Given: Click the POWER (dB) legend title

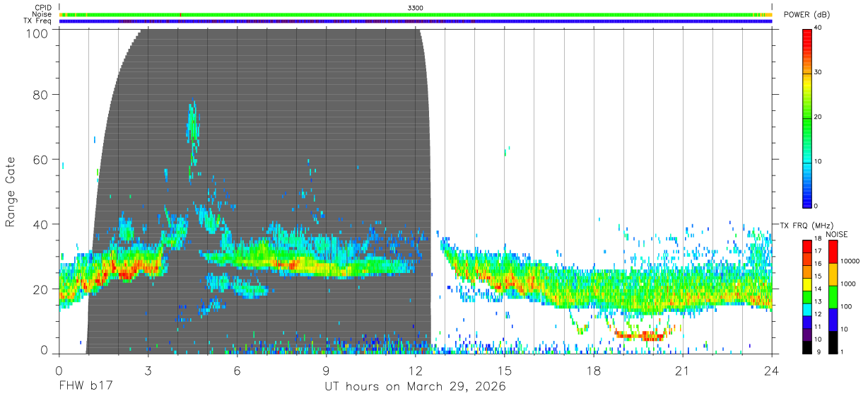Looking at the screenshot, I should coord(807,15).
